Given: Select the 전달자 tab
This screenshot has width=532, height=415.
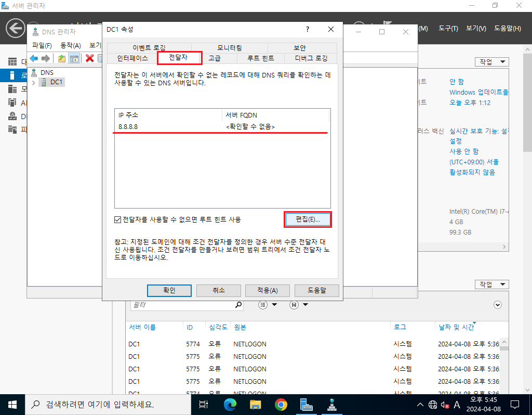Looking at the screenshot, I should [x=179, y=58].
